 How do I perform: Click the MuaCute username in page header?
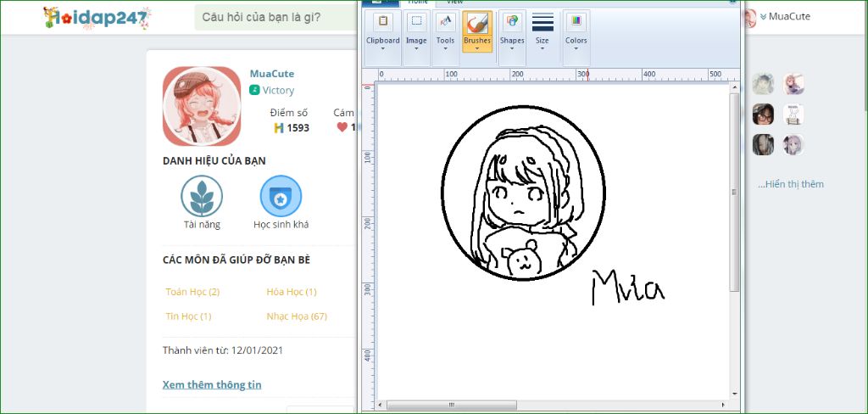coord(789,17)
